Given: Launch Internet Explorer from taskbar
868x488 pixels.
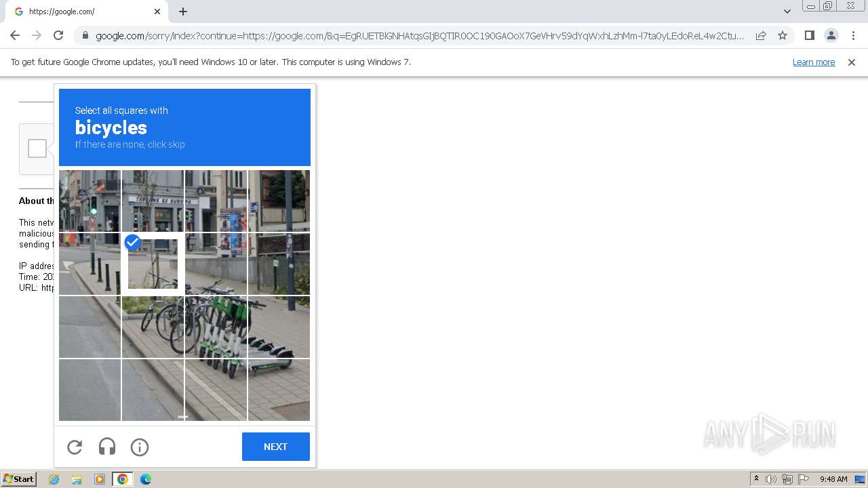Looking at the screenshot, I should (54, 479).
